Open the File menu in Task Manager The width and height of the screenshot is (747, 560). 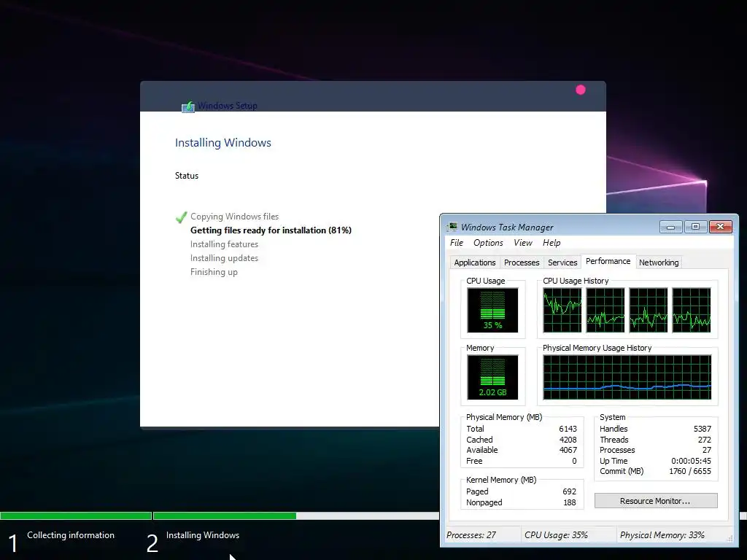click(x=457, y=243)
